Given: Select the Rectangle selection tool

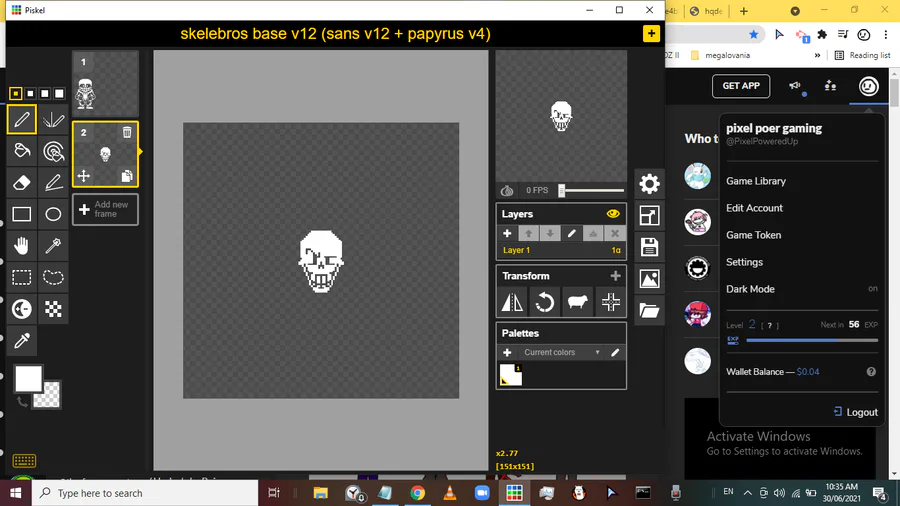Looking at the screenshot, I should pyautogui.click(x=22, y=277).
